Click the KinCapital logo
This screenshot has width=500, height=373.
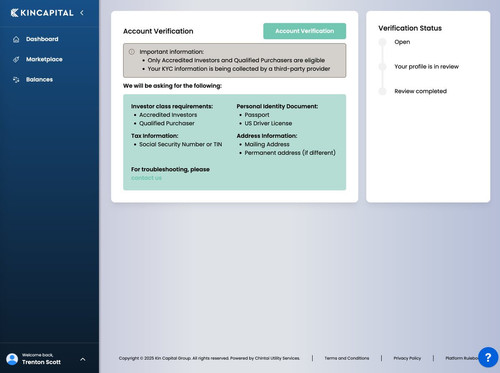(x=42, y=13)
